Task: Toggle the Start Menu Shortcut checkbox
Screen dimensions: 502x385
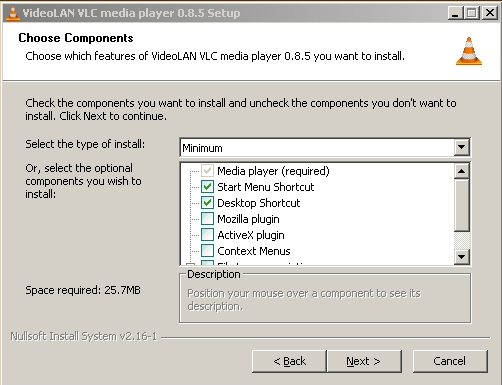Action: coord(207,187)
